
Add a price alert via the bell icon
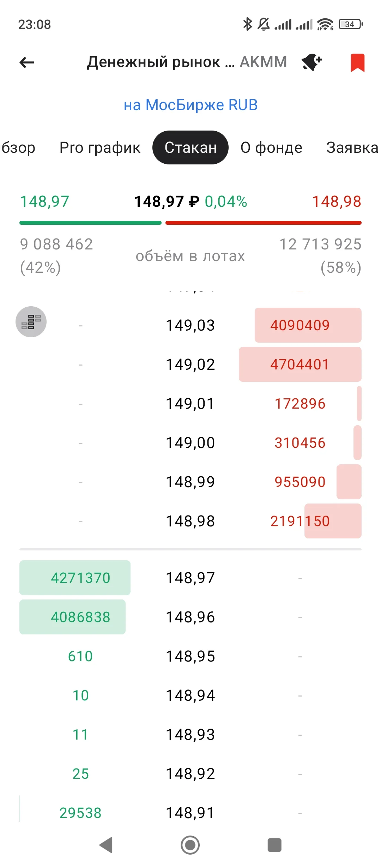coord(312,63)
